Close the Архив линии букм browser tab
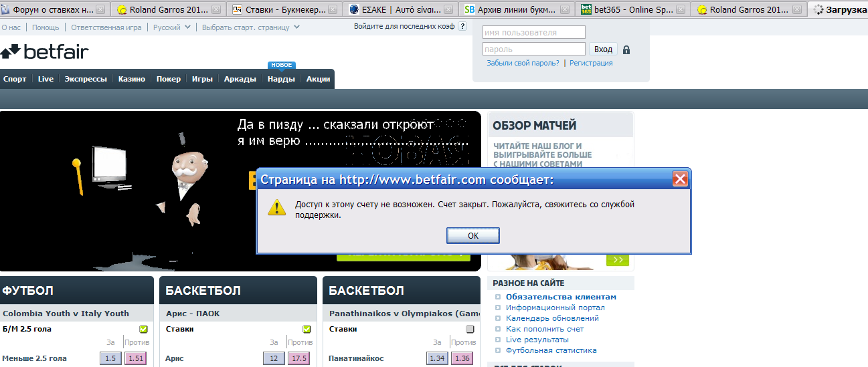Screen dimensions: 868x367 (x=566, y=9)
